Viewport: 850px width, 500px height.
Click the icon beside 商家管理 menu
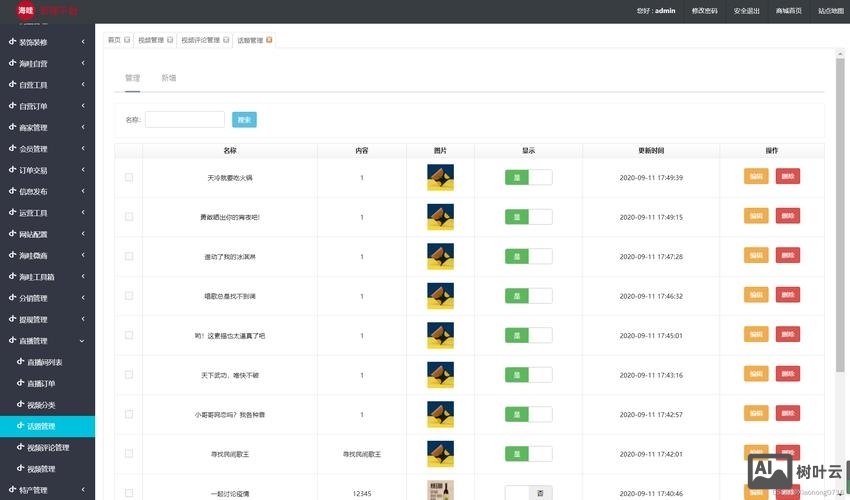click(12, 127)
